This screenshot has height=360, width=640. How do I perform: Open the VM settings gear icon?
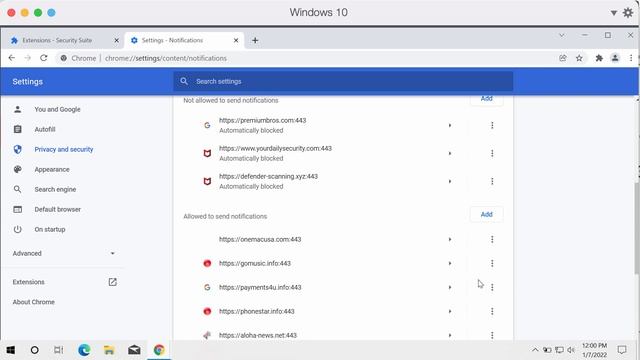pyautogui.click(x=628, y=13)
